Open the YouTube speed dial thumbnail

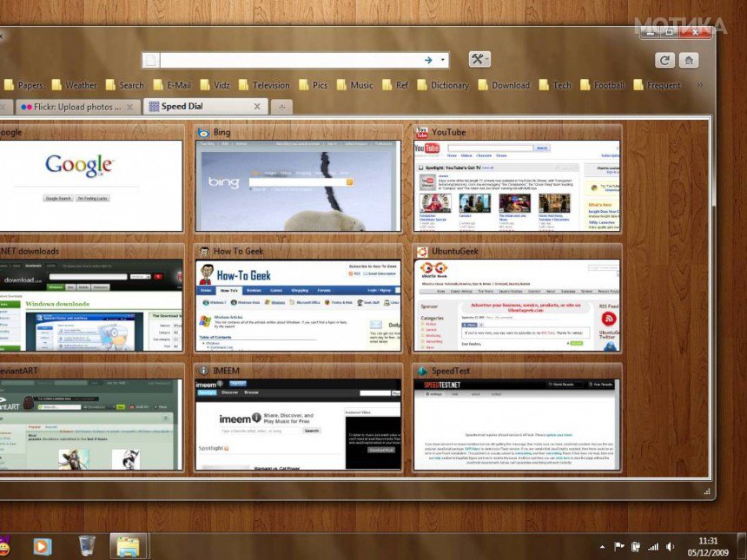coord(517,186)
